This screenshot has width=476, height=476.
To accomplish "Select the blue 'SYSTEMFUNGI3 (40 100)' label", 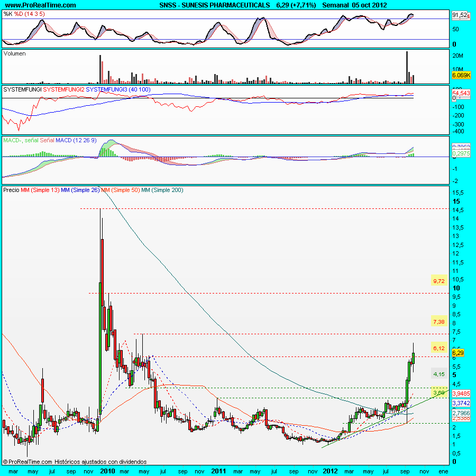I will [118, 89].
